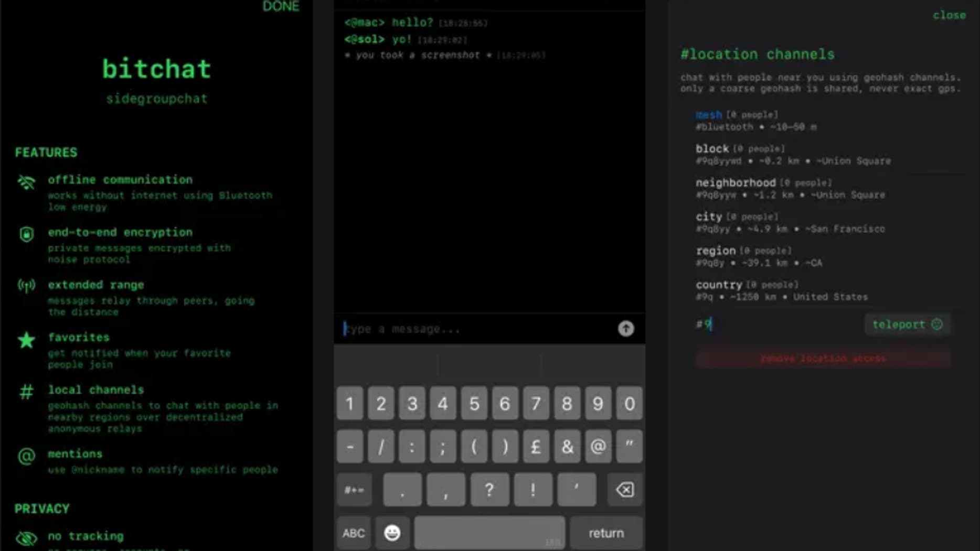Click the extended range antenna icon

26,286
